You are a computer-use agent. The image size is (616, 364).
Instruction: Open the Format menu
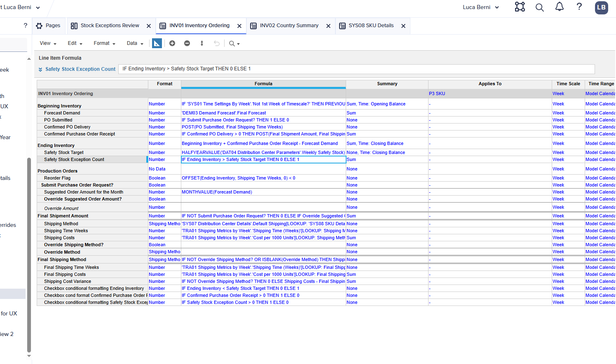pyautogui.click(x=104, y=43)
